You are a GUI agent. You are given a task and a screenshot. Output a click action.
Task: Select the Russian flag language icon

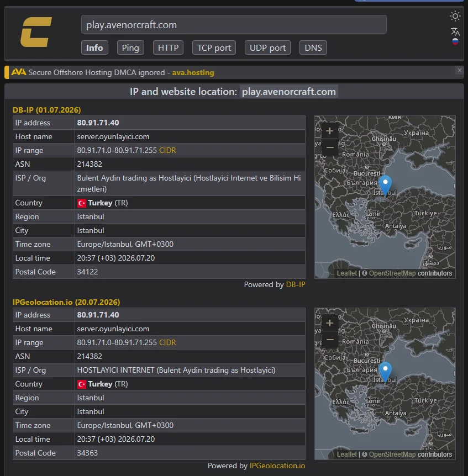(x=455, y=41)
